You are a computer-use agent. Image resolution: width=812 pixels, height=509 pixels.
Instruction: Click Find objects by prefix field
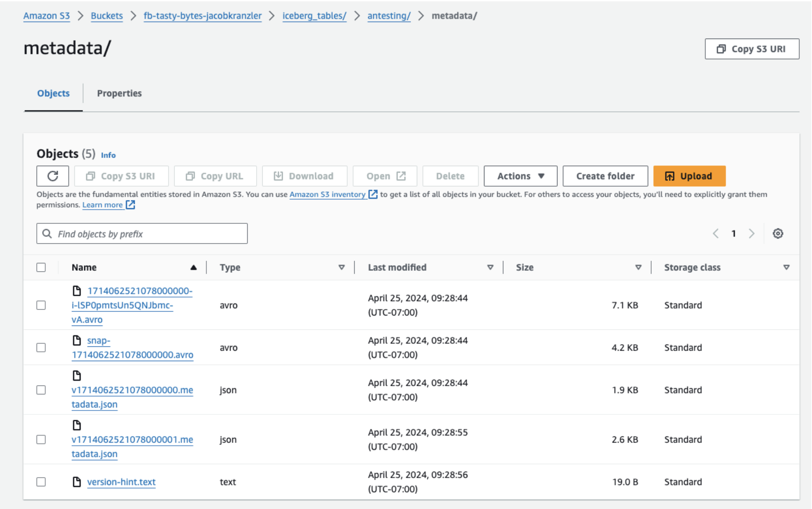tap(142, 234)
